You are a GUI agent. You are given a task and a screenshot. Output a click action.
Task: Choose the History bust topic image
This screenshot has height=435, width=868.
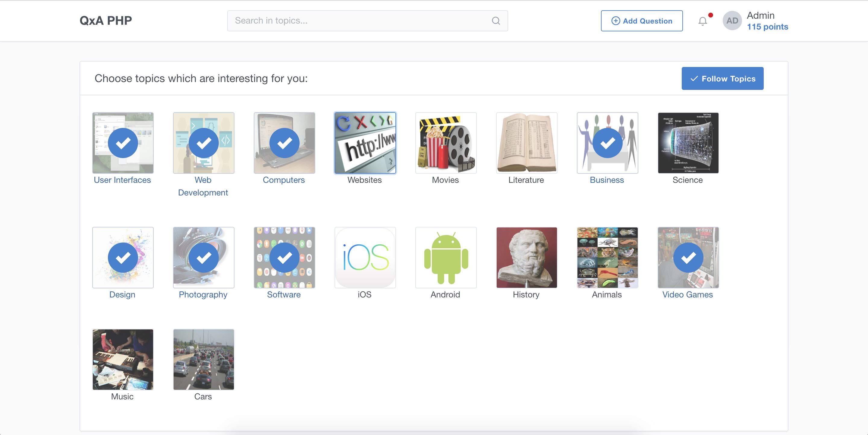coord(526,258)
